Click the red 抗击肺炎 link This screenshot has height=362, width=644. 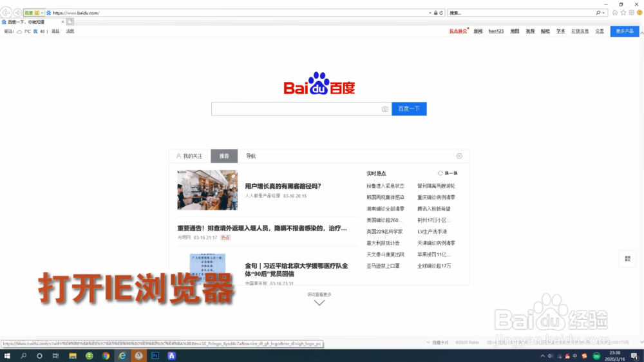click(458, 31)
